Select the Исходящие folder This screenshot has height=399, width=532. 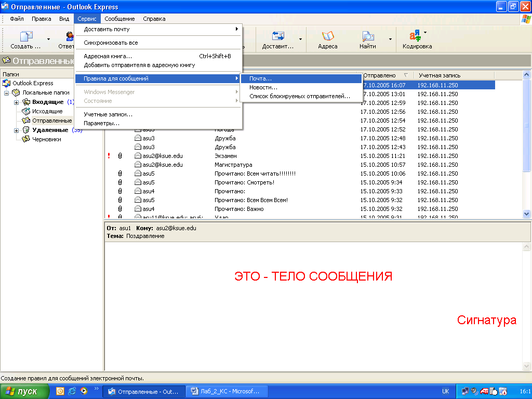click(x=47, y=111)
